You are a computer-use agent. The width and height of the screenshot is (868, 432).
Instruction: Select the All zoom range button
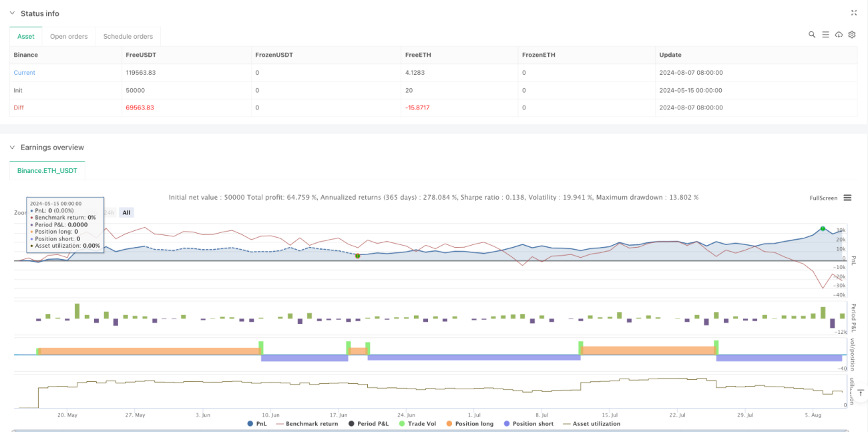[126, 212]
